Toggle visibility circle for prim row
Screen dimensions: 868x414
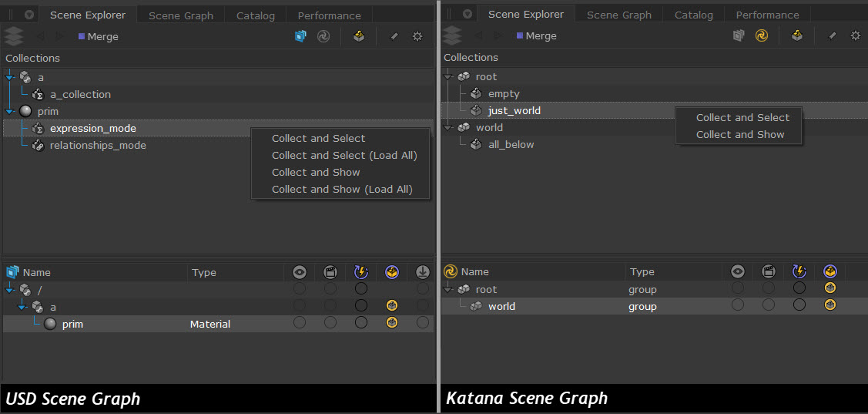coord(300,324)
